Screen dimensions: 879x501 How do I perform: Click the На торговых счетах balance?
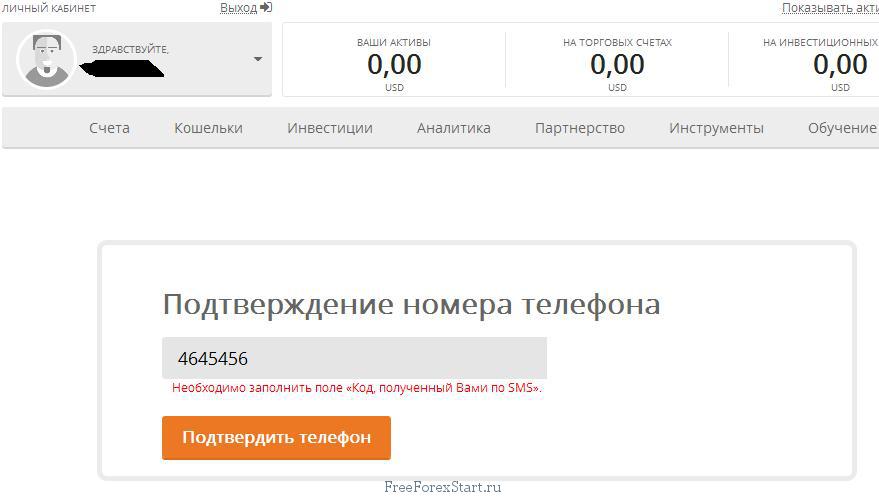tap(617, 65)
